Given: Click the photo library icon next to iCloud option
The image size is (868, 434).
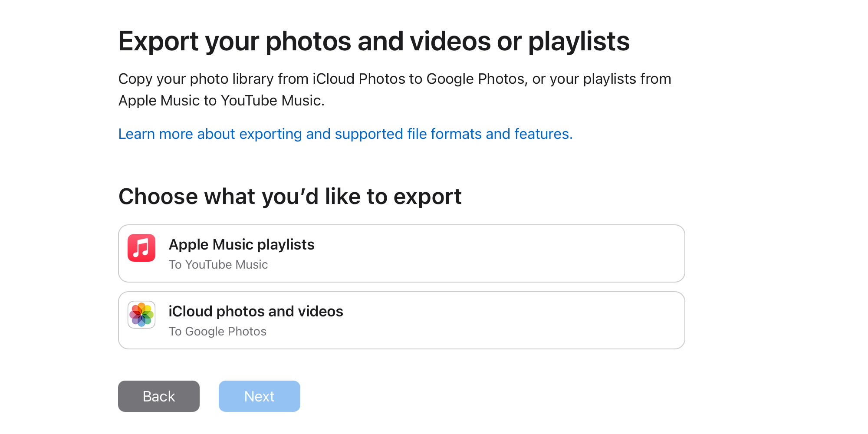Looking at the screenshot, I should 141,315.
